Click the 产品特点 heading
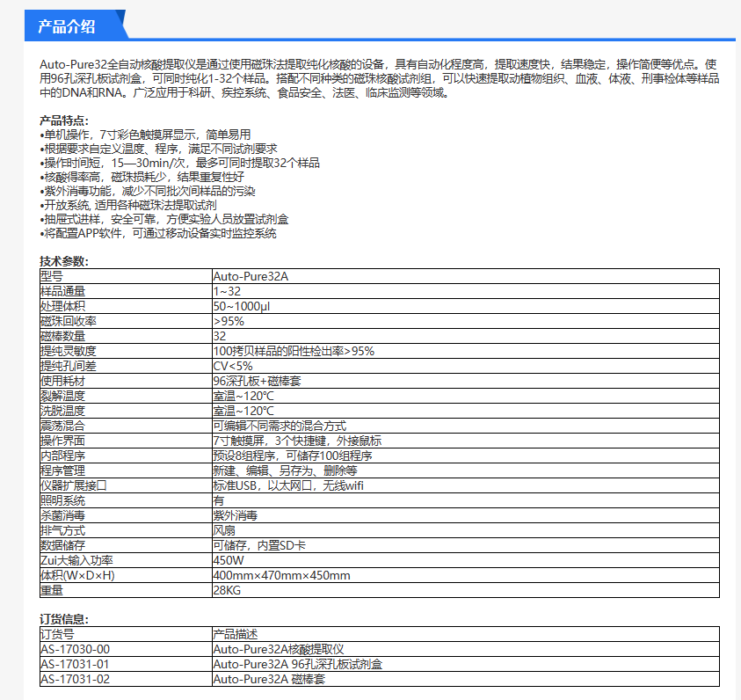Screen dimensions: 741x700 64,120
